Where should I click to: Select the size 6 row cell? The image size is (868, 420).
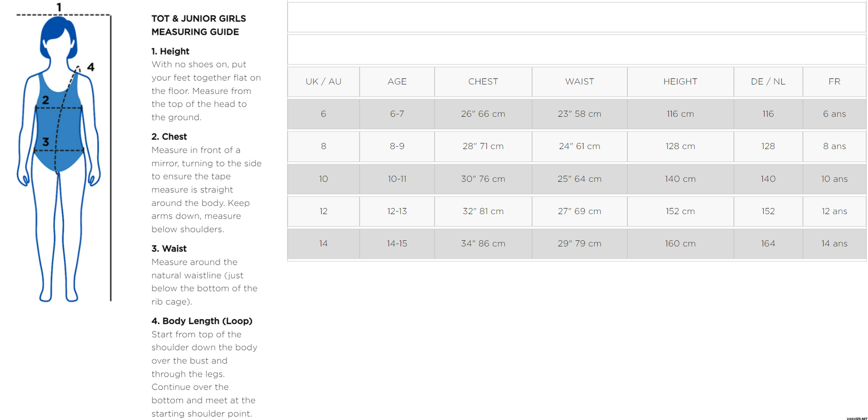click(323, 114)
